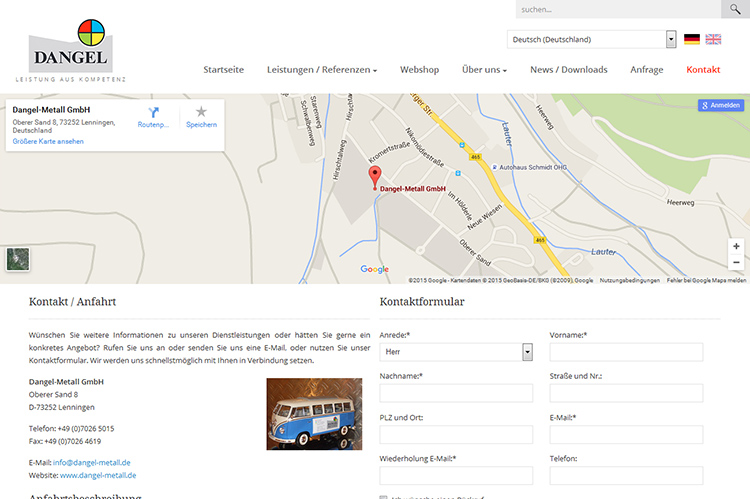
Task: Click the info@dangel-metall.de email link
Action: pos(91,463)
